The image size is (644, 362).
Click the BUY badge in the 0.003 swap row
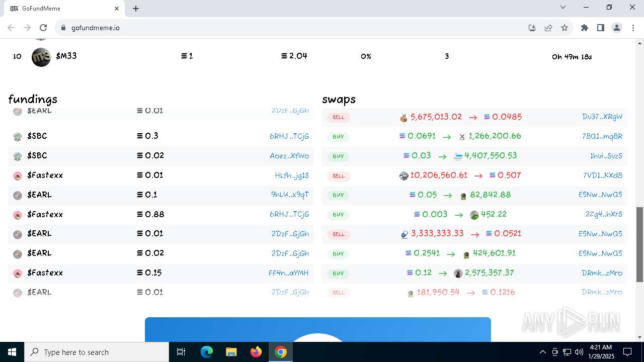(338, 215)
